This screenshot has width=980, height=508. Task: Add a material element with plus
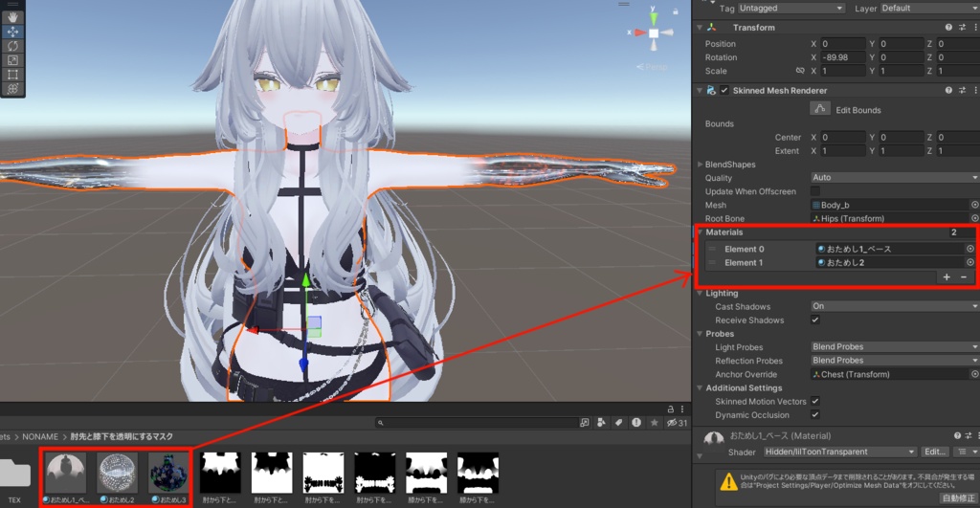(947, 276)
